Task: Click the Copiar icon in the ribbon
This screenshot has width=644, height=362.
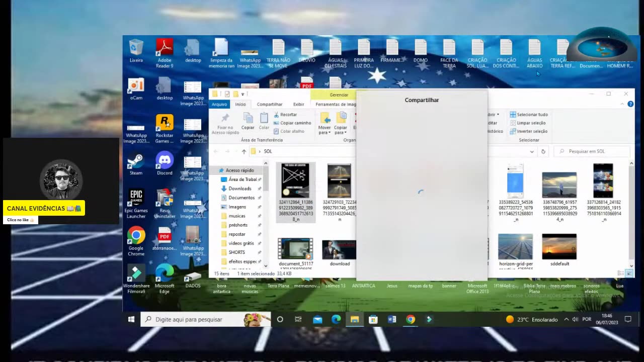Action: [248, 121]
